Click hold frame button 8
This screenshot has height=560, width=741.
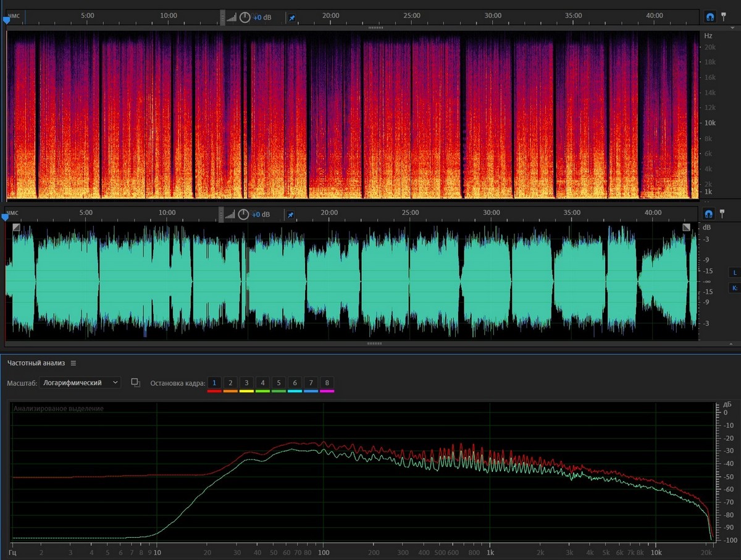coord(327,383)
